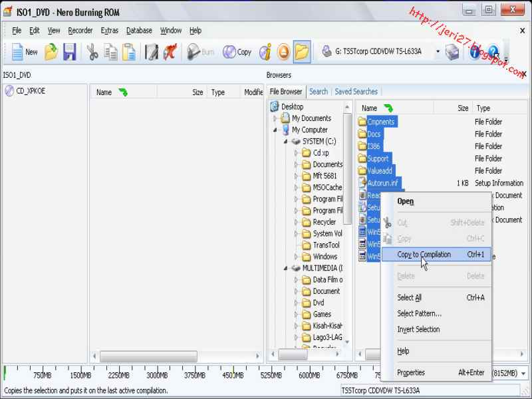Choose Properties in the context menu

tap(436, 372)
